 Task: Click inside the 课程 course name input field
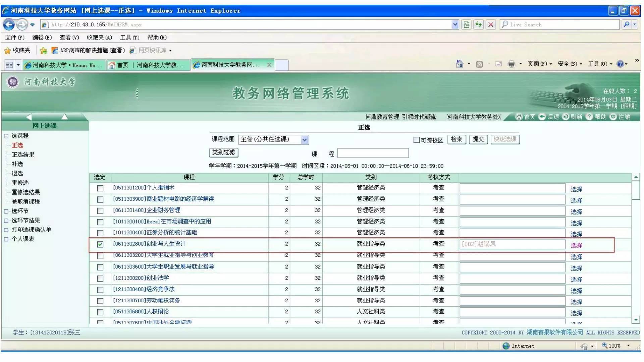pos(372,153)
